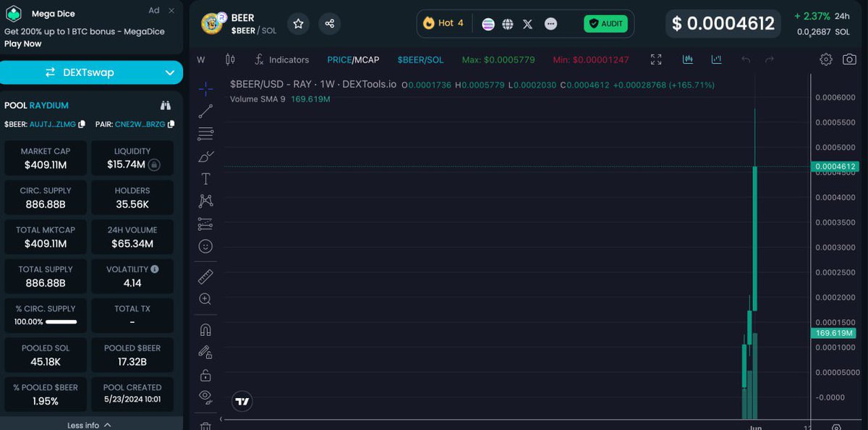Toggle magnet mode for drawings
868x430 pixels.
point(205,330)
